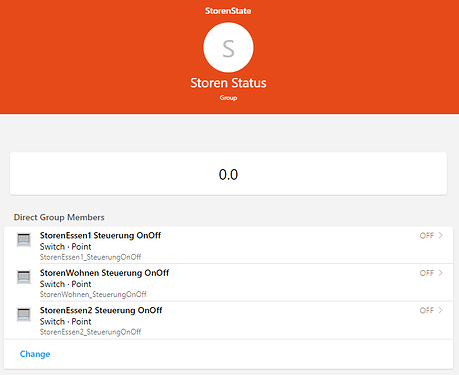
Task: Click the OFF state of StorenEssen2
Action: click(x=427, y=310)
